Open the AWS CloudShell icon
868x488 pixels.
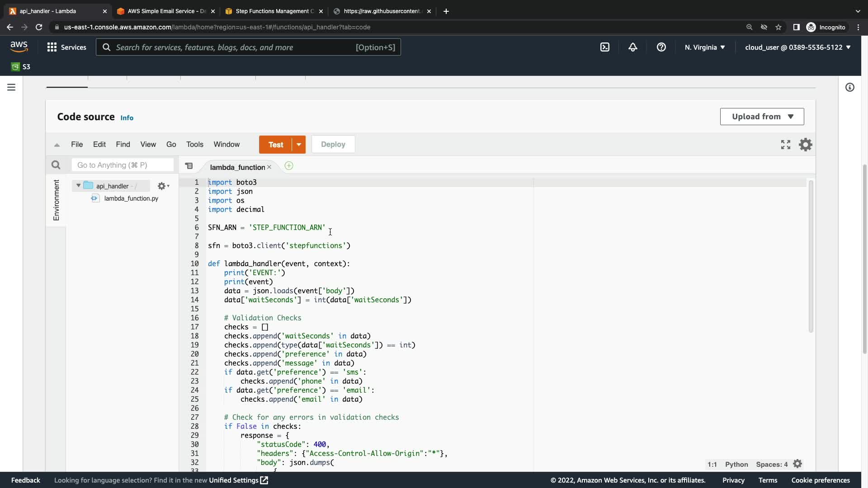(605, 47)
